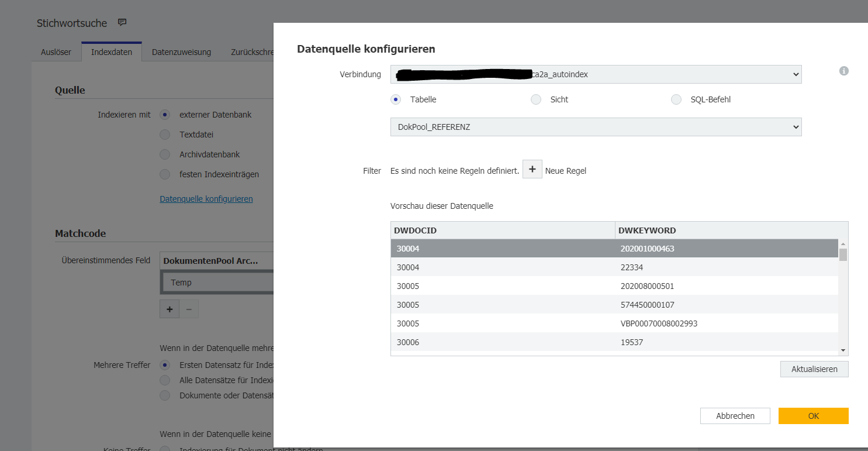868x451 pixels.
Task: Click the plus button below the Matchcode table
Action: point(170,309)
